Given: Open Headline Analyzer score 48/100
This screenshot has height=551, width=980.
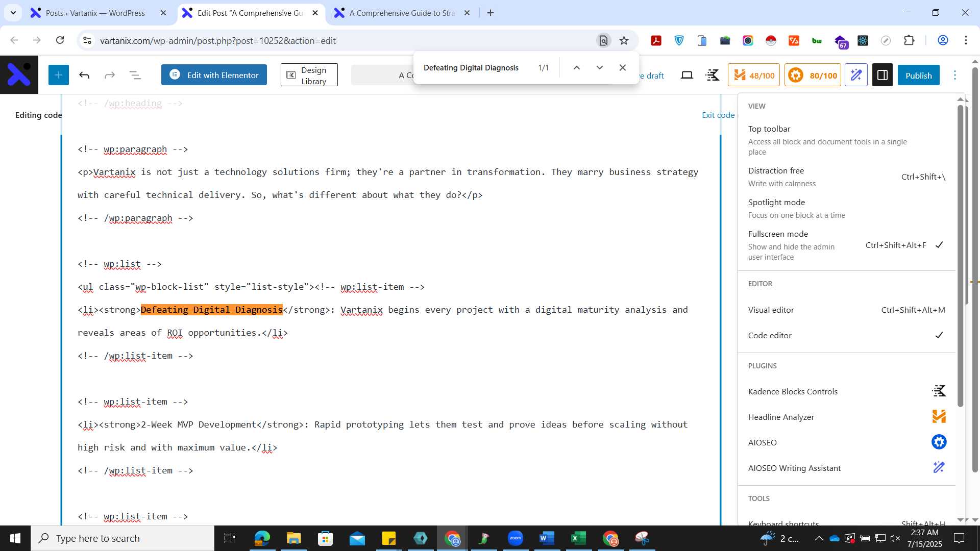Looking at the screenshot, I should pos(754,76).
